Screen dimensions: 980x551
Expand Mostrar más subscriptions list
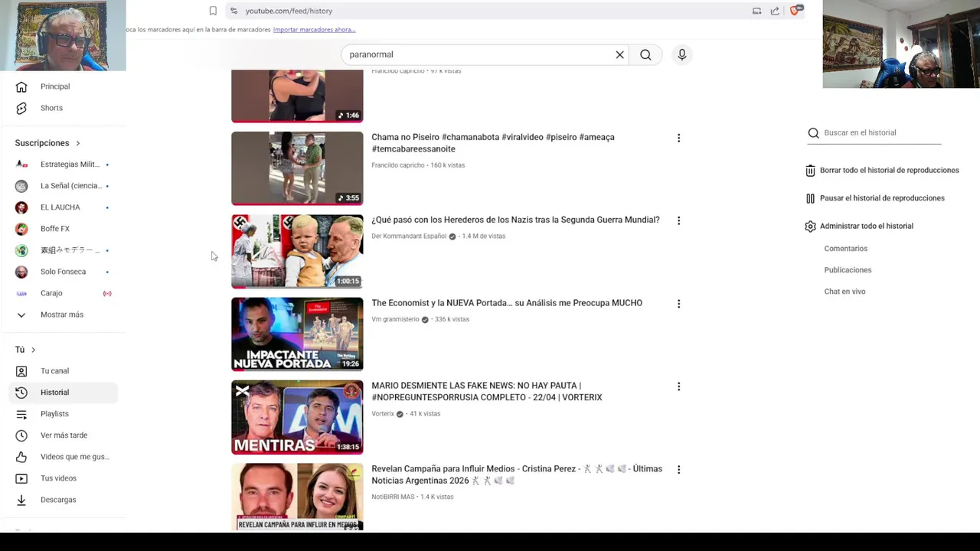63,315
